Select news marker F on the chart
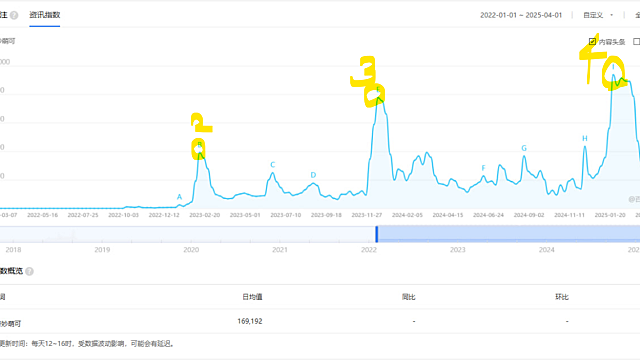The width and height of the screenshot is (640, 360). [483, 168]
